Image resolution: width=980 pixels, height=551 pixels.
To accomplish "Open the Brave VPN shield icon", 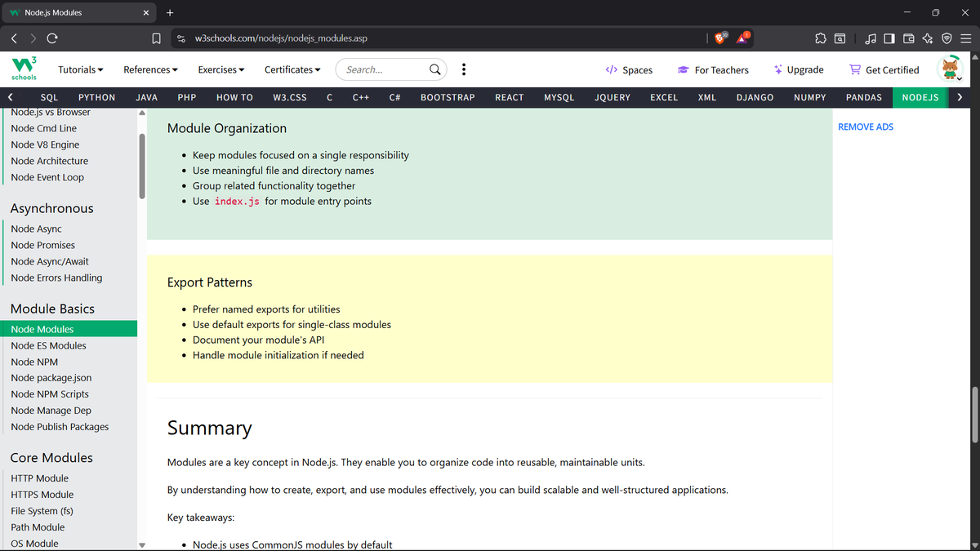I will (947, 38).
